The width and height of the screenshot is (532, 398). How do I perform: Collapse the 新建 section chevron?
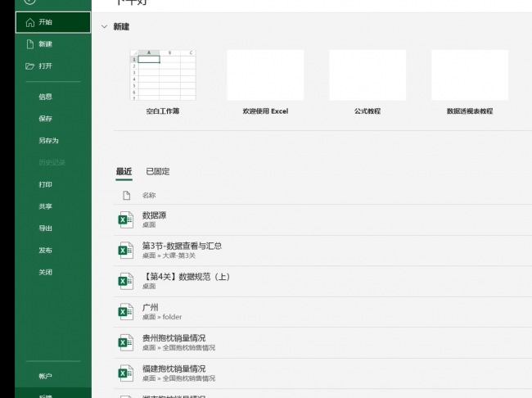point(105,26)
